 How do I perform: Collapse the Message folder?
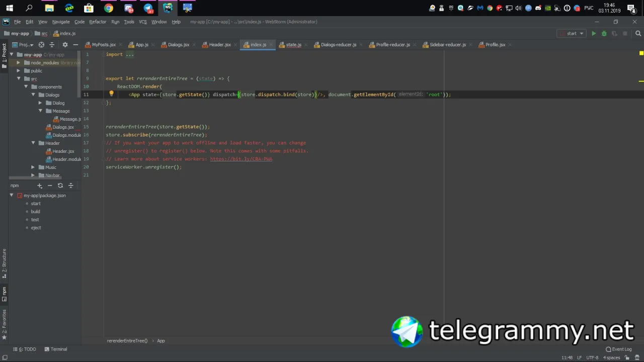[x=40, y=111]
